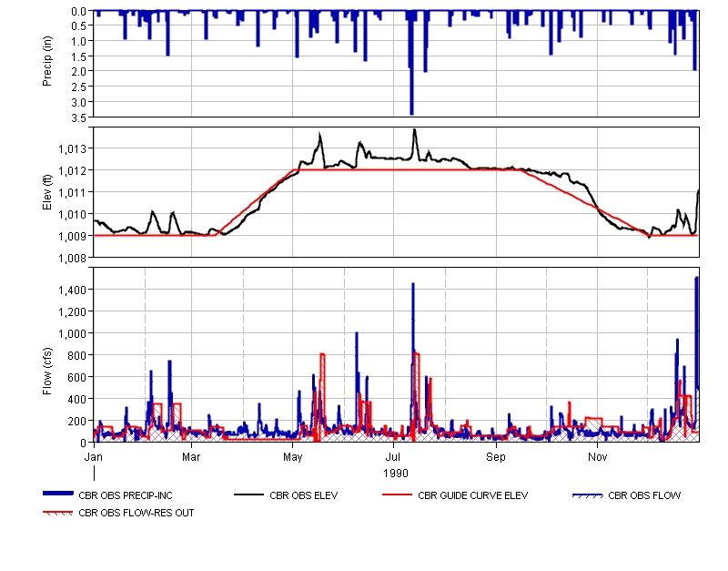Viewport: 728px width, 571px height.
Task: Click the 2.0 tick on the Precip axis
Action: click(x=78, y=72)
